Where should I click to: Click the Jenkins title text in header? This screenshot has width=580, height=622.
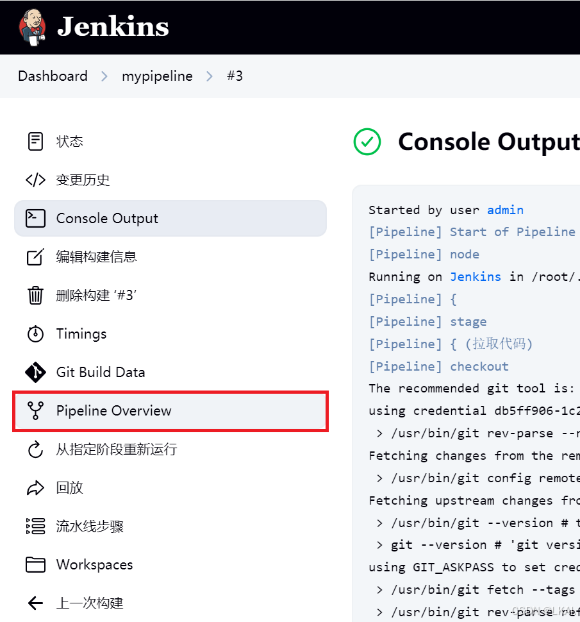[x=113, y=27]
